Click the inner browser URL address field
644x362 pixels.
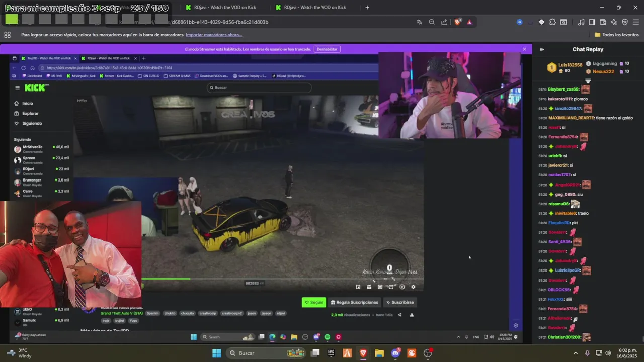207,68
